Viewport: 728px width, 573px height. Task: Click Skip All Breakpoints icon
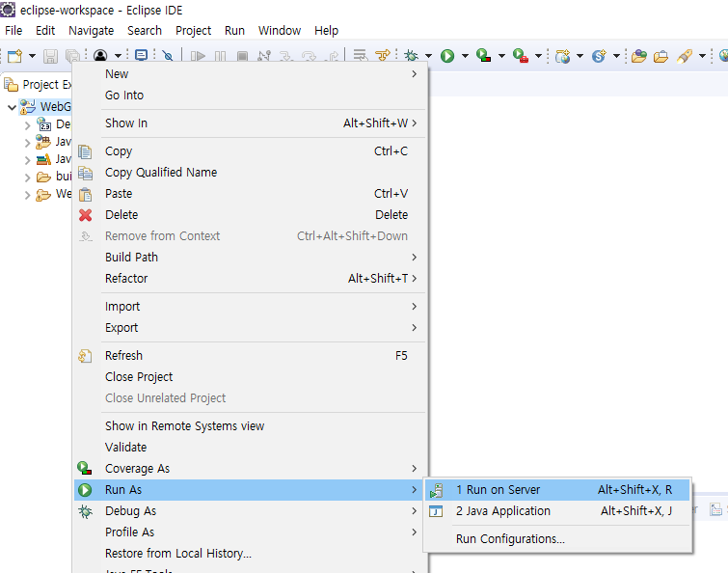(x=168, y=56)
